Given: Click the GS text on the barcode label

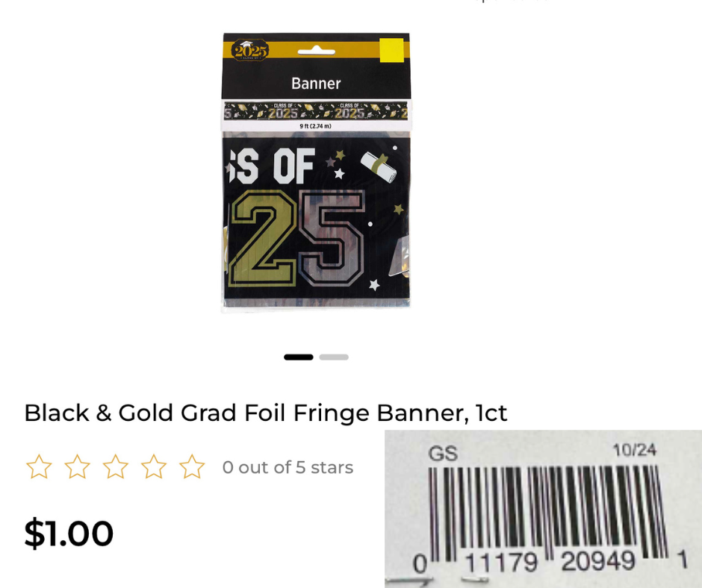Looking at the screenshot, I should (443, 454).
